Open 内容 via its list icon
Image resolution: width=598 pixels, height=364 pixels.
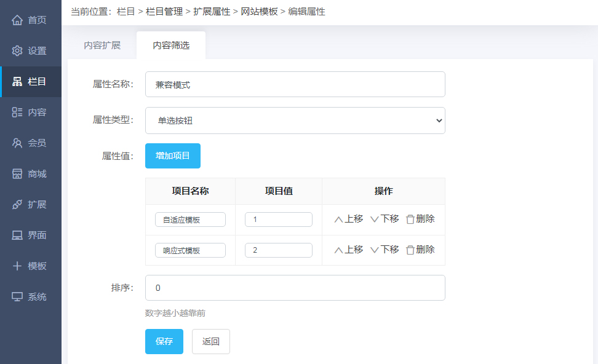[17, 113]
